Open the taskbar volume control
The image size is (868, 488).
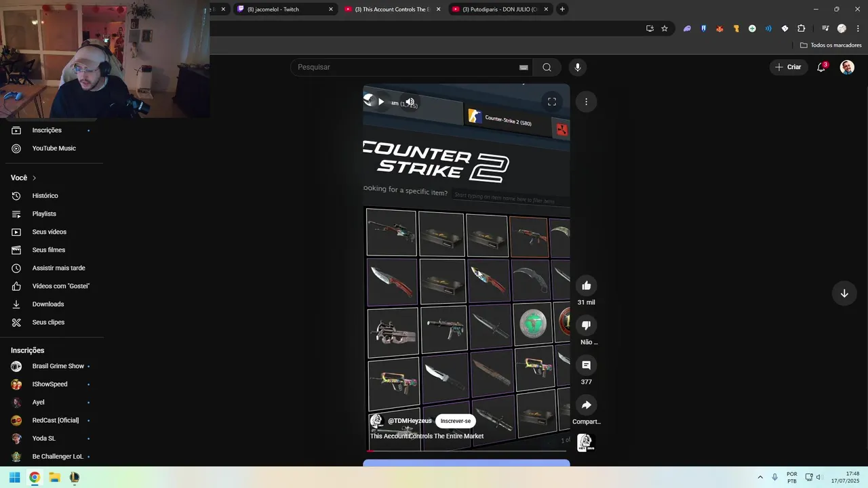[x=818, y=477]
